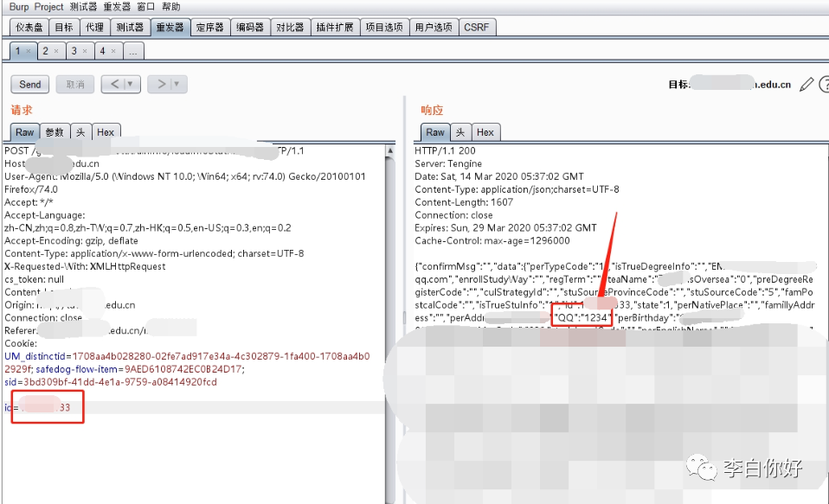The width and height of the screenshot is (829, 504).
Task: Click the cs_token: null header line
Action: click(34, 279)
